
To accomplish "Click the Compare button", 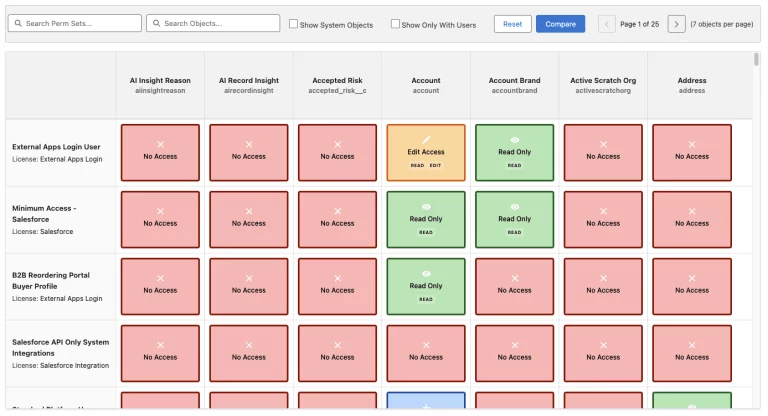I will pos(560,24).
